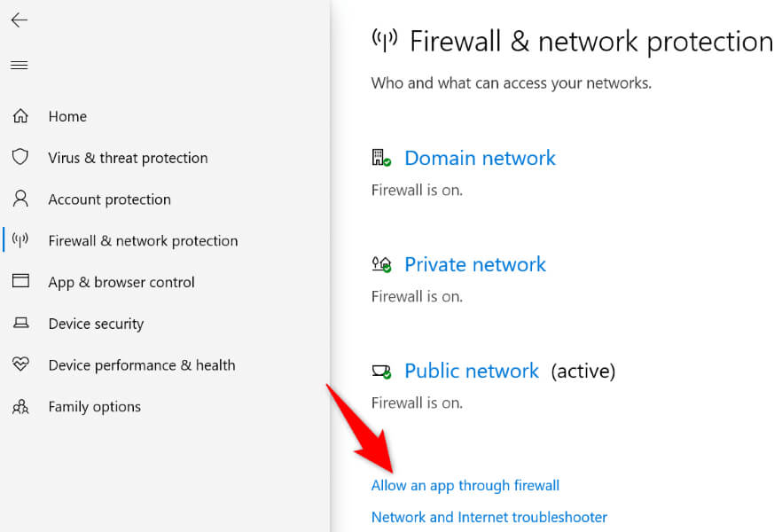Click the Domain network building icon
The width and height of the screenshot is (782, 532).
click(x=381, y=159)
